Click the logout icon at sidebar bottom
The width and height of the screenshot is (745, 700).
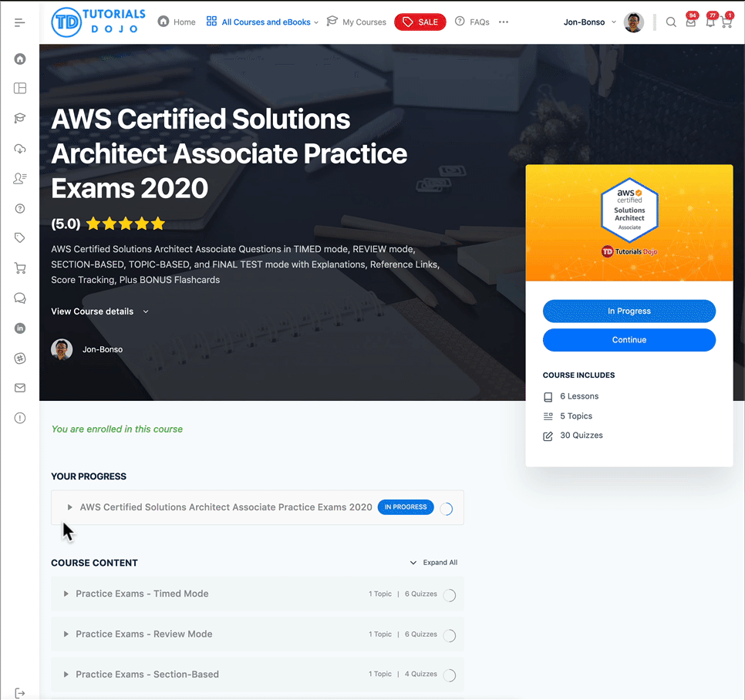[20, 693]
